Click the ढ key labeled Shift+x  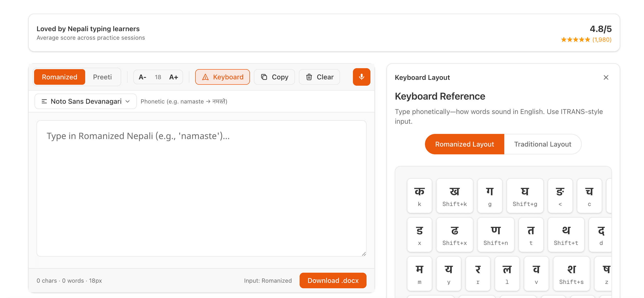pyautogui.click(x=454, y=235)
